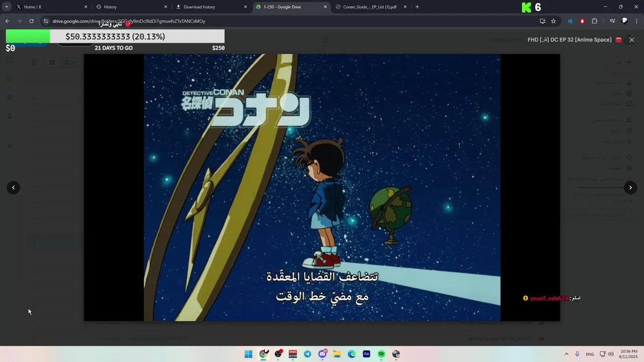Open the volume speaker tray icon
Screen dimensions: 644x362
[x=611, y=354]
